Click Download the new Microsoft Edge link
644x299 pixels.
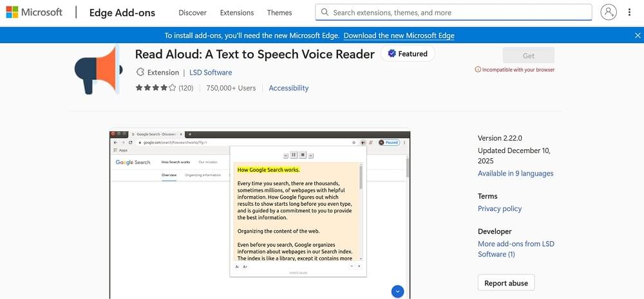[399, 35]
